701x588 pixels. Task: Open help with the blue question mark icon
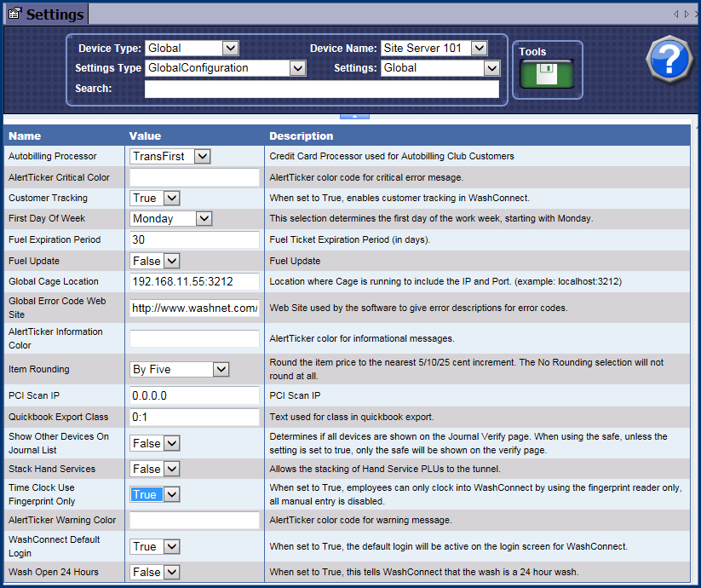669,60
